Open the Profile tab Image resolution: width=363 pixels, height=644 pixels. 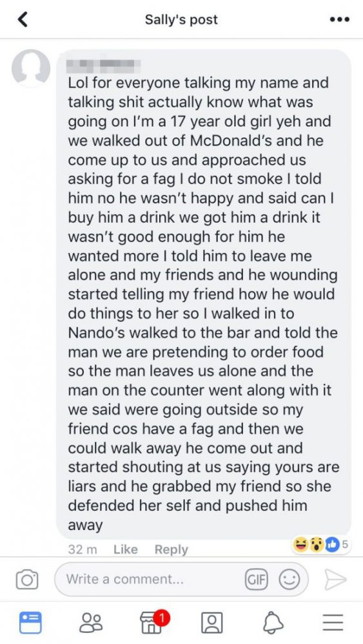point(212,623)
